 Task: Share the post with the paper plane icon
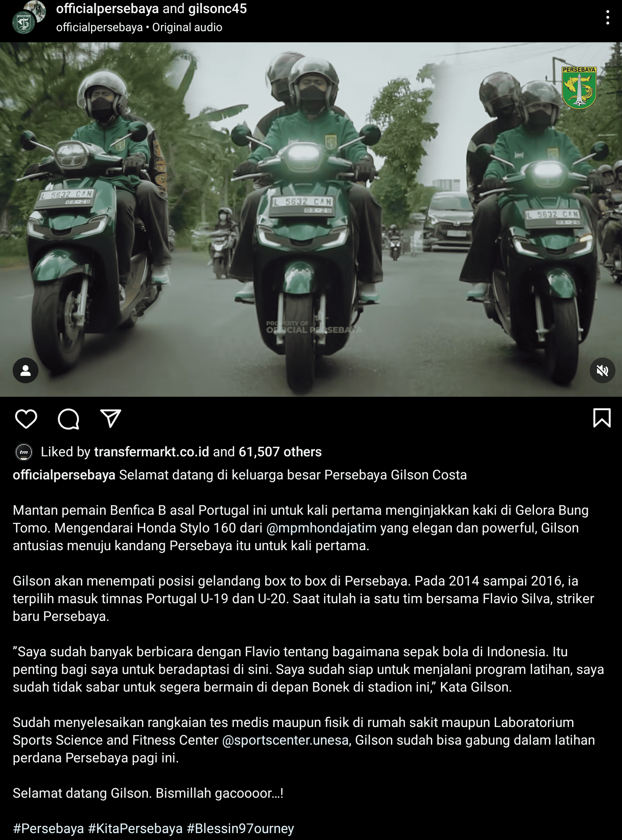coord(111,418)
